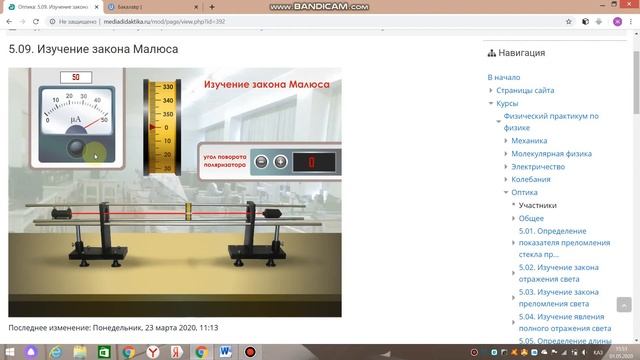Collapse the Оптика section
640x360 pixels.
506,192
